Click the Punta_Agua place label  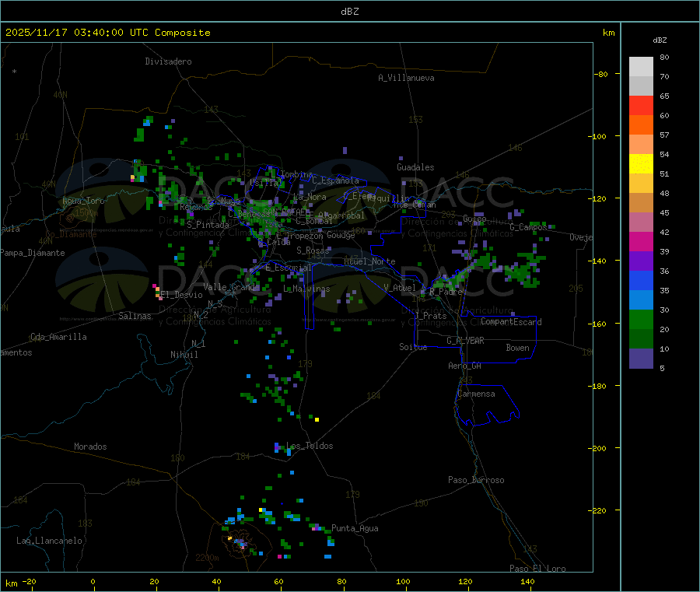coord(355,528)
